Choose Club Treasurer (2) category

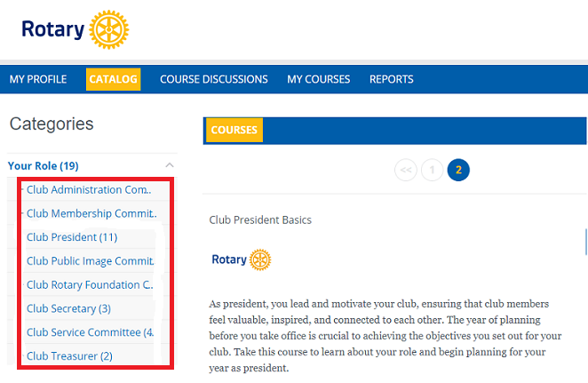tap(69, 356)
